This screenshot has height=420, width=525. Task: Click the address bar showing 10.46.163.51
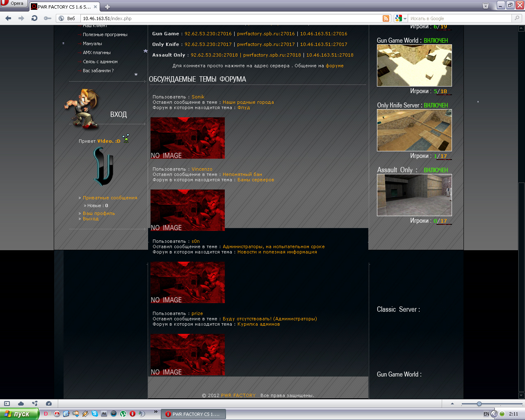pos(230,18)
